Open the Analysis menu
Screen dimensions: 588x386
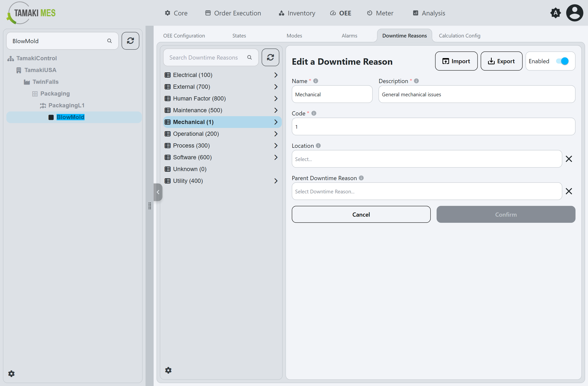(x=429, y=13)
